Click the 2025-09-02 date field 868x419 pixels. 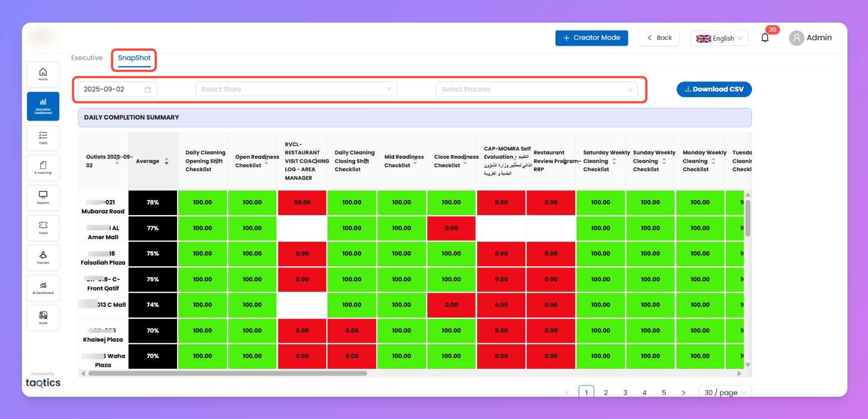coord(118,89)
